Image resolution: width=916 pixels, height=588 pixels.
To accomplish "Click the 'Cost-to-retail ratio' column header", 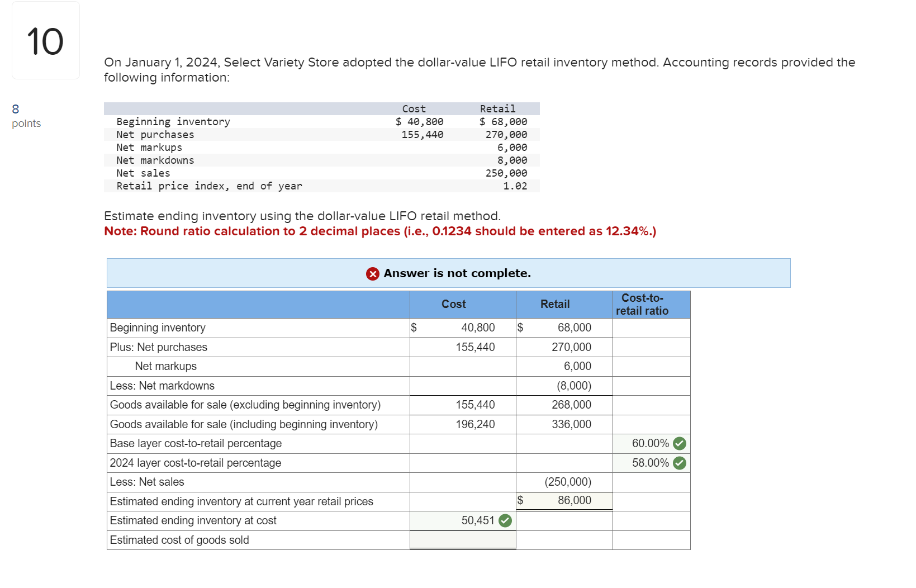I will 652,305.
